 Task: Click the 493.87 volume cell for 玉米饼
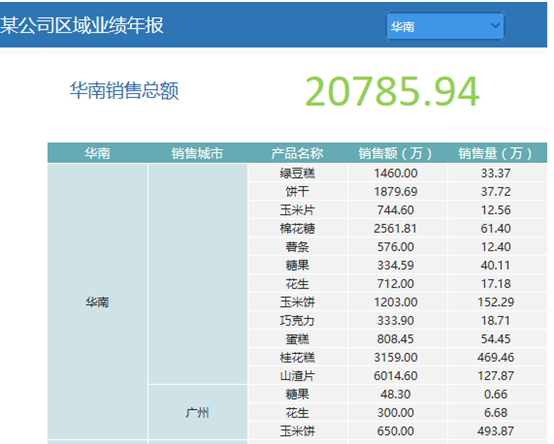tap(496, 431)
